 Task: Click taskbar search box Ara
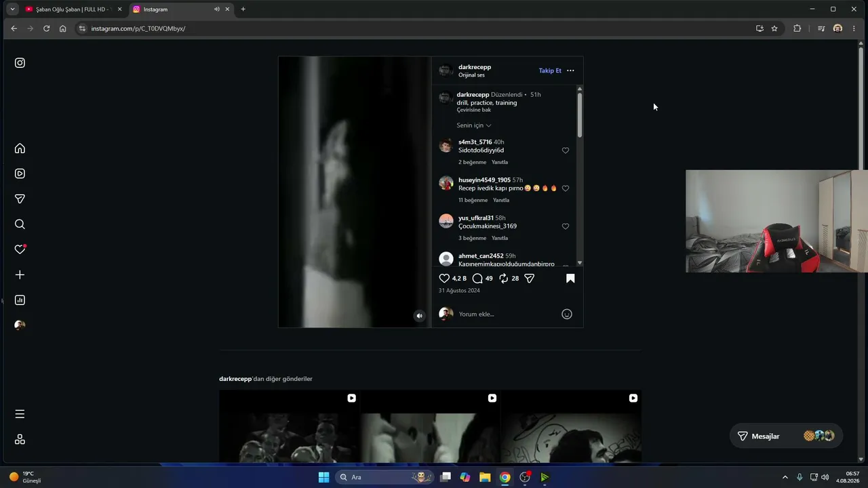pyautogui.click(x=384, y=477)
